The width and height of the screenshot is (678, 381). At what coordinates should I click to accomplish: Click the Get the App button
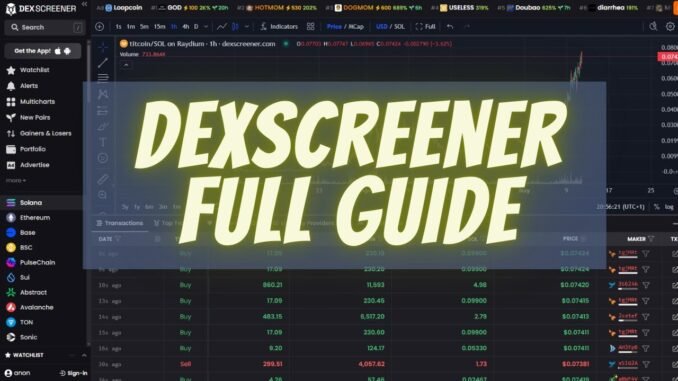pyautogui.click(x=42, y=51)
